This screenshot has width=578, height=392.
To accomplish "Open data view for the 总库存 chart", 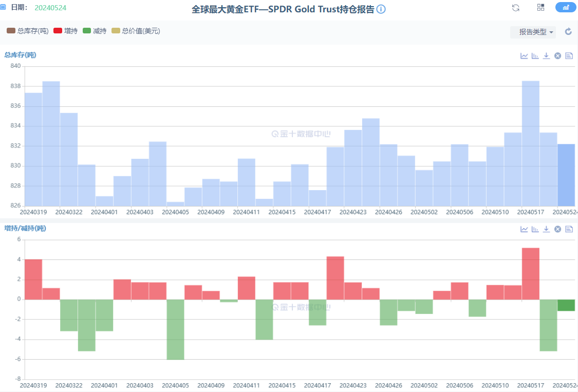I will click(569, 55).
